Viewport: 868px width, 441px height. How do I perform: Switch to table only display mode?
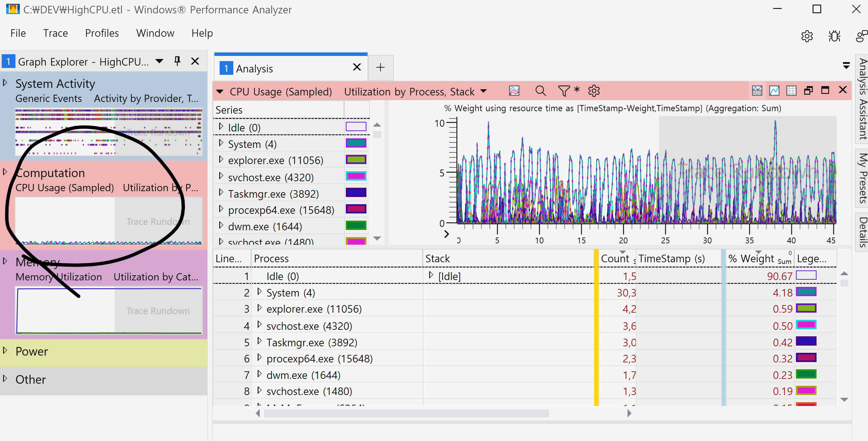coord(791,91)
